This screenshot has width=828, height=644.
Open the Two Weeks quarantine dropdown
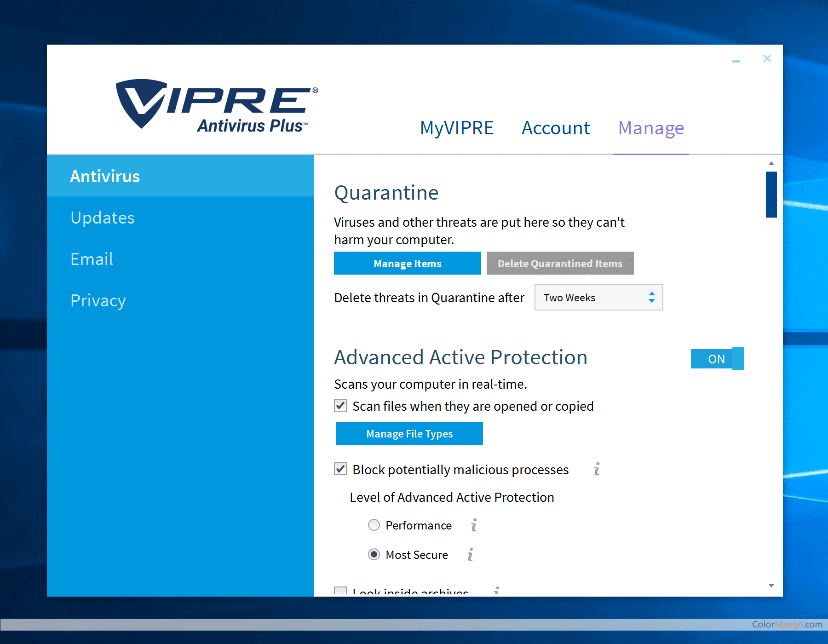pos(598,298)
